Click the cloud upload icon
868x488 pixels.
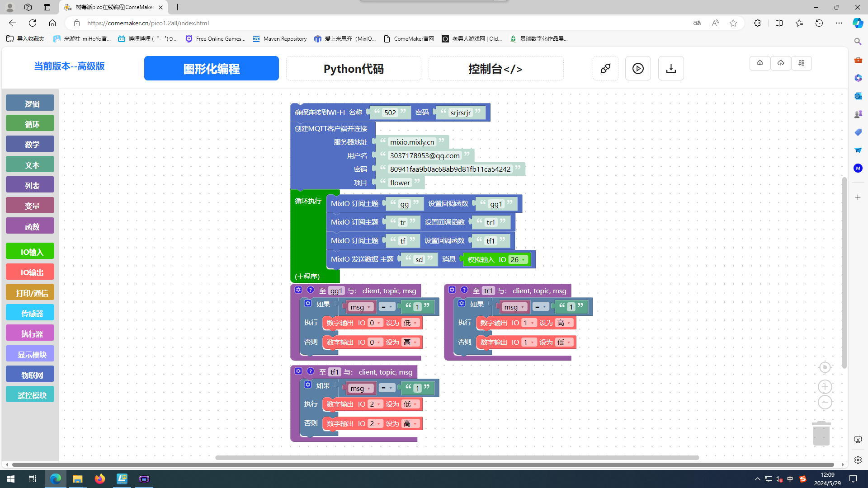tap(781, 63)
